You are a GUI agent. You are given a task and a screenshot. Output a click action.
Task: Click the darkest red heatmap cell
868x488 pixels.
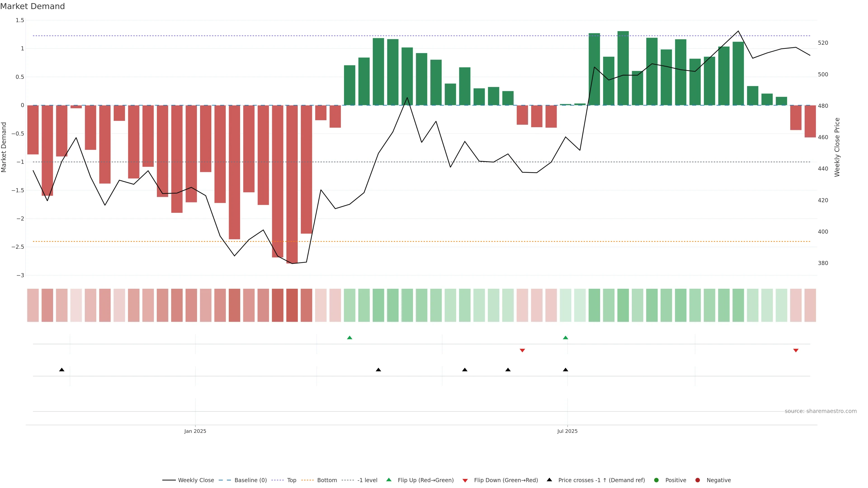click(x=292, y=305)
